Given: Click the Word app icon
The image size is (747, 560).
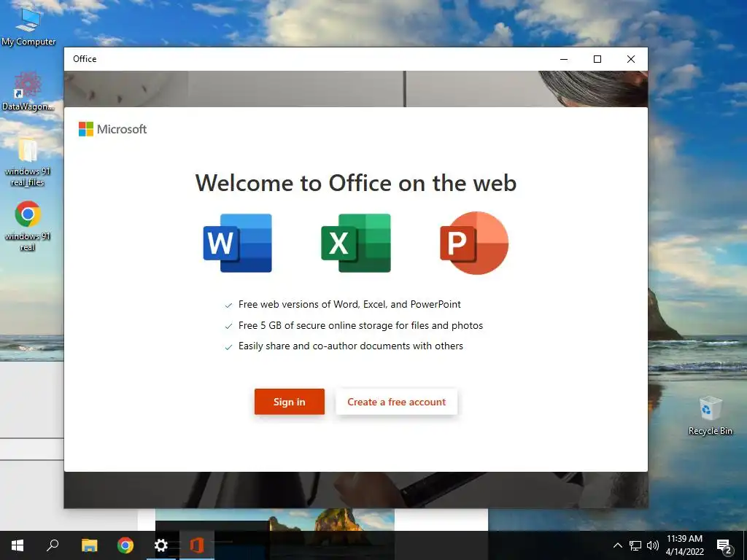Looking at the screenshot, I should (x=237, y=243).
